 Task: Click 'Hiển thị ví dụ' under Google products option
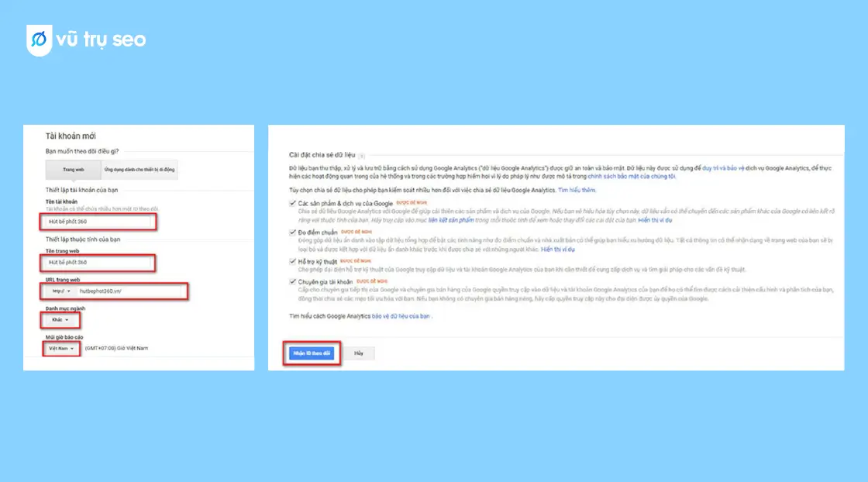[x=655, y=220]
